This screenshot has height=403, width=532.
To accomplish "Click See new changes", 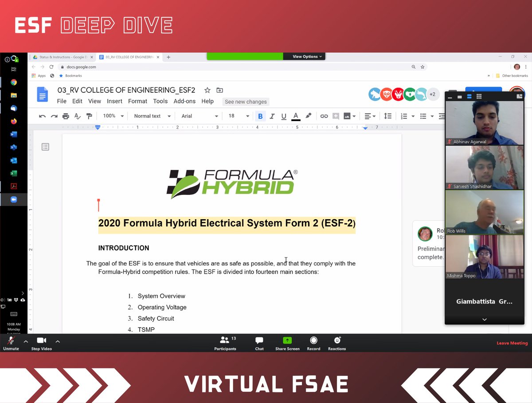I will pyautogui.click(x=246, y=102).
